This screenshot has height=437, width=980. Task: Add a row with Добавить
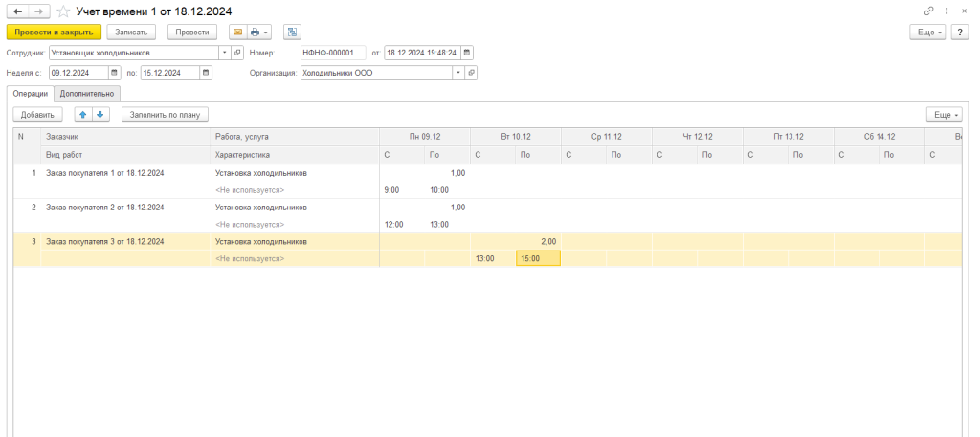[37, 115]
